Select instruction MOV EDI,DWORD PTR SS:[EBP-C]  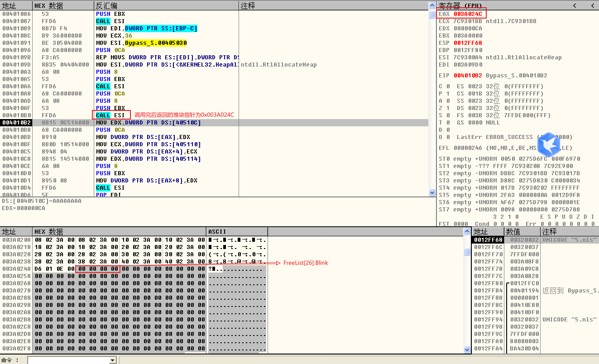(147, 28)
